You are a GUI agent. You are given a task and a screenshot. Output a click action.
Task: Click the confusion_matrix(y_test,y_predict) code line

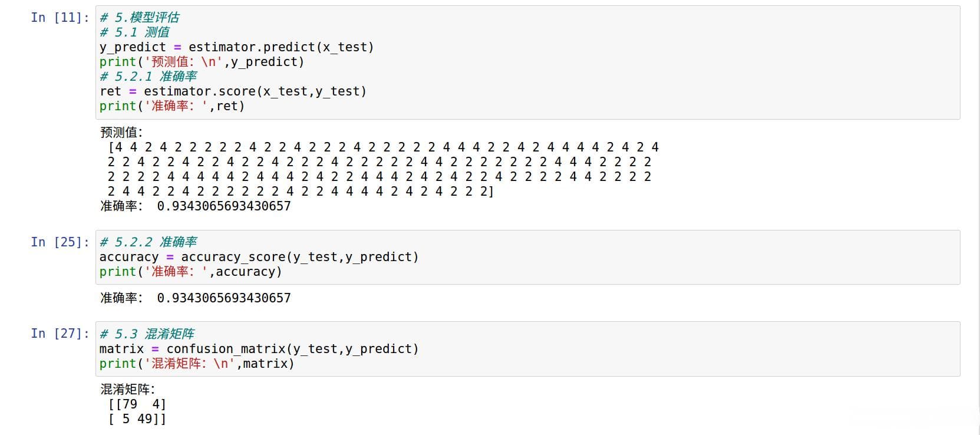[259, 349]
